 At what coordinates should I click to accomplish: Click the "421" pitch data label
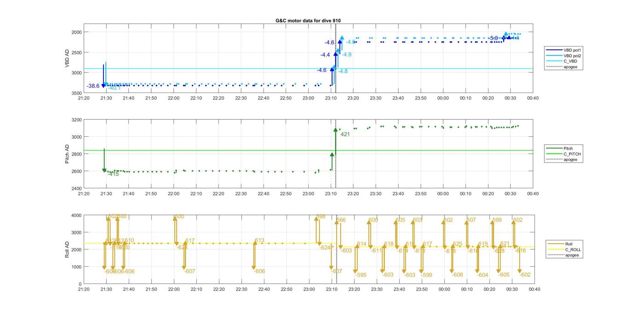(x=345, y=134)
